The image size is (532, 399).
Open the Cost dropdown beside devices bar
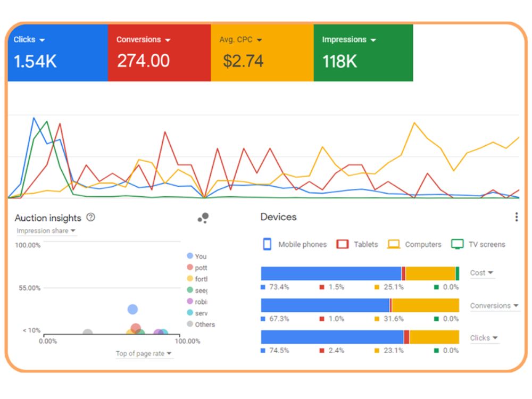pos(481,273)
